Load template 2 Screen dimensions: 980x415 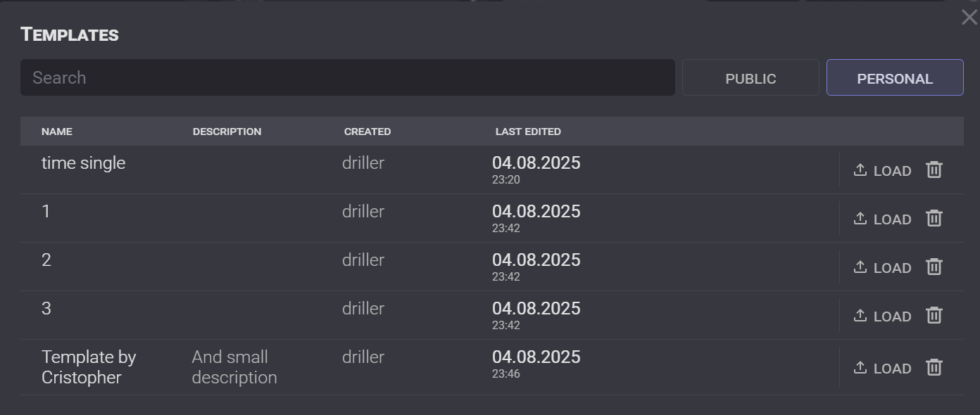pos(882,267)
